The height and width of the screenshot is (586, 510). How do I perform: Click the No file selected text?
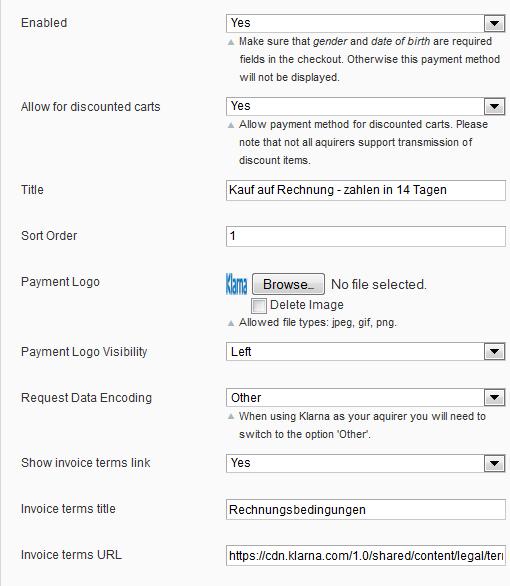378,285
